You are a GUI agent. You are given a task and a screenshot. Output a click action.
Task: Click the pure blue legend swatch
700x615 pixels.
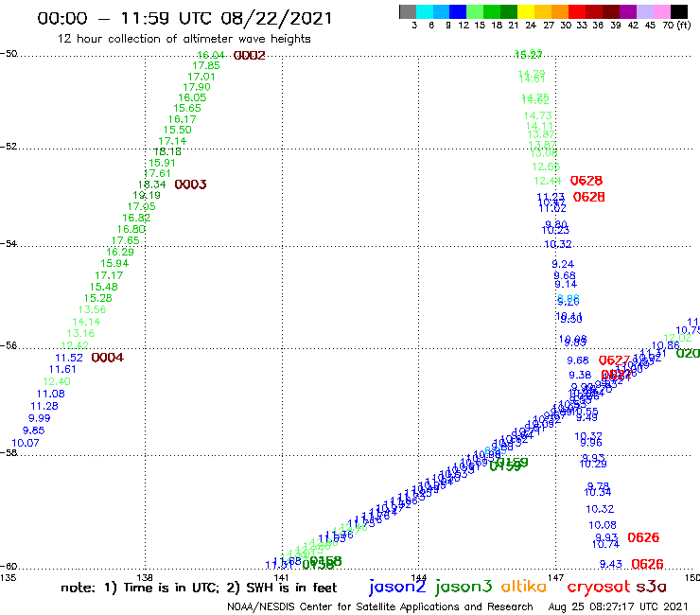459,11
